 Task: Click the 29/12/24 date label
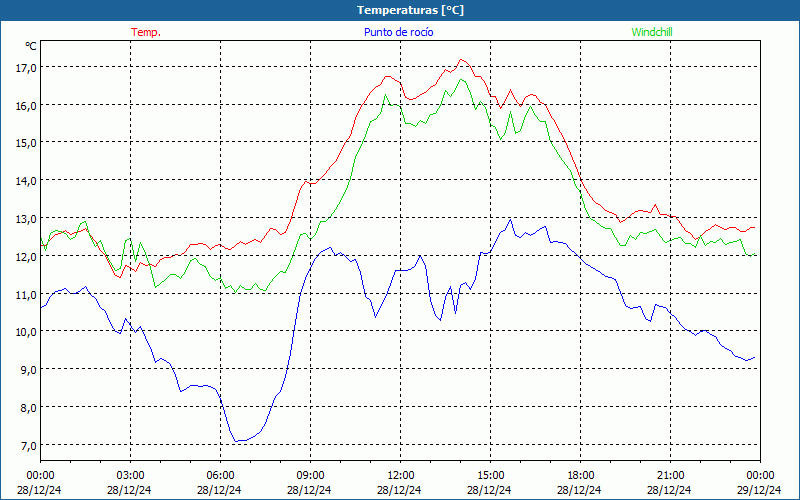[x=759, y=490]
